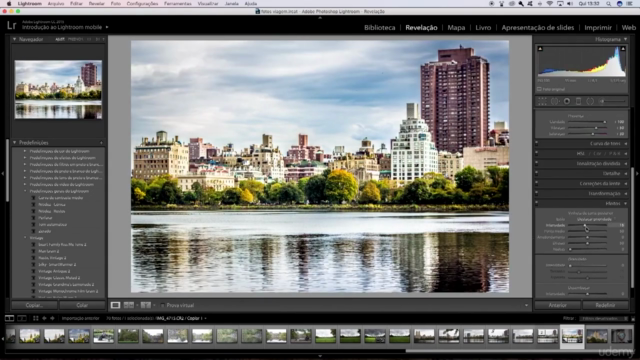Select the Crop Overlay tool
640x360 pixels.
coord(542,101)
